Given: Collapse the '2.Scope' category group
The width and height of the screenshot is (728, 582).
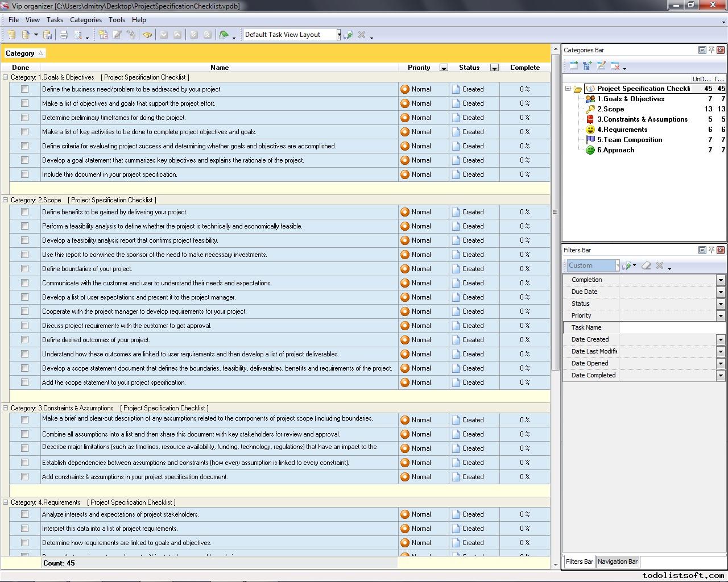Looking at the screenshot, I should 6,200.
